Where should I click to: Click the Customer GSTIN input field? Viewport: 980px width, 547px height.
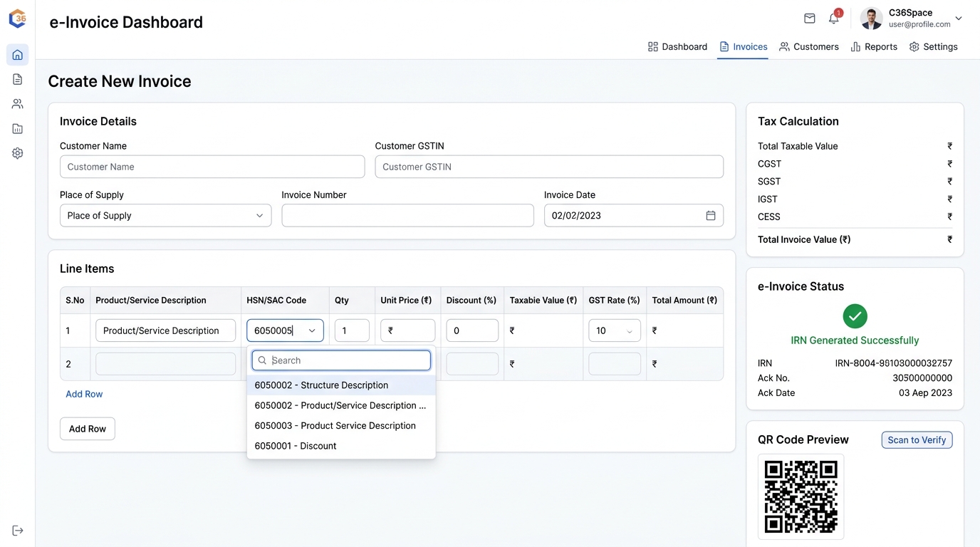point(549,167)
